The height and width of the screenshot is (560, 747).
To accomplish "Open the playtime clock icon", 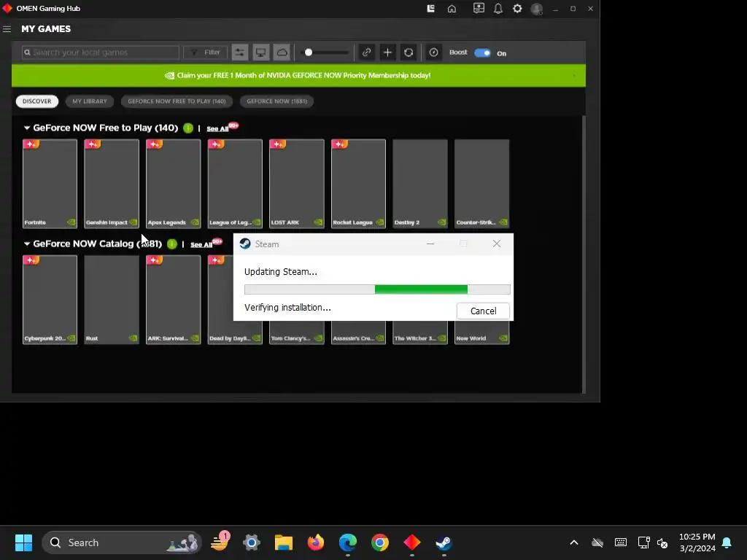I will (x=433, y=52).
